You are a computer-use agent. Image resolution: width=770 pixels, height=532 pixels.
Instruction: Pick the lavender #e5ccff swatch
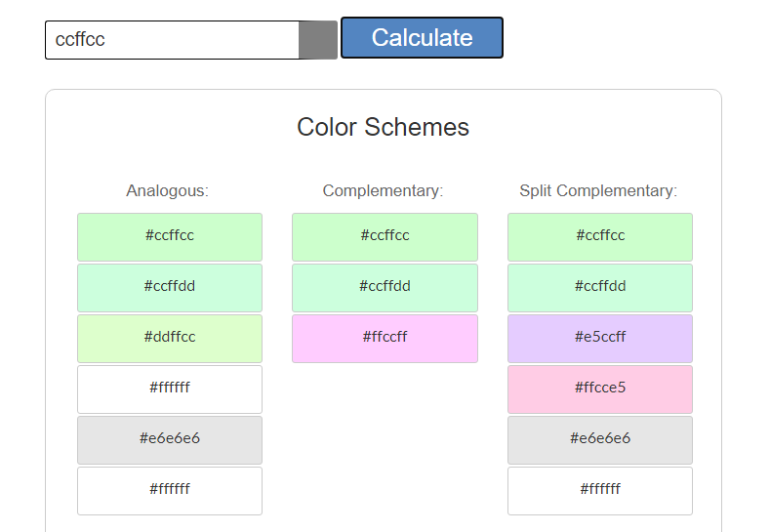(x=600, y=338)
